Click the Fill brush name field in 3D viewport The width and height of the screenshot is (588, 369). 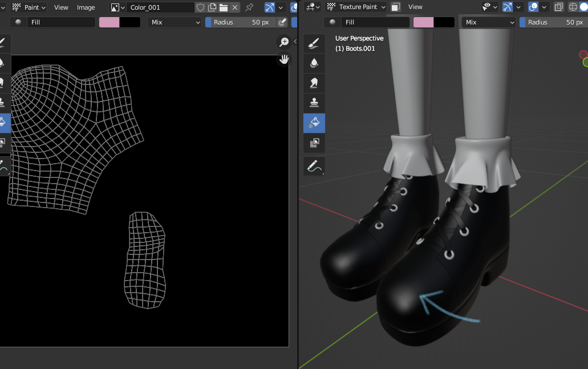(x=375, y=22)
